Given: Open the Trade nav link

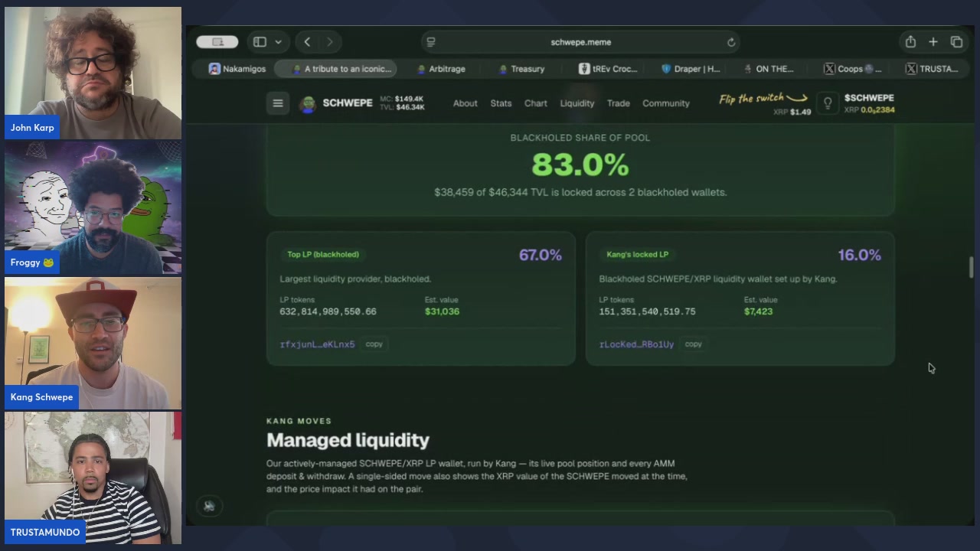Looking at the screenshot, I should (619, 103).
